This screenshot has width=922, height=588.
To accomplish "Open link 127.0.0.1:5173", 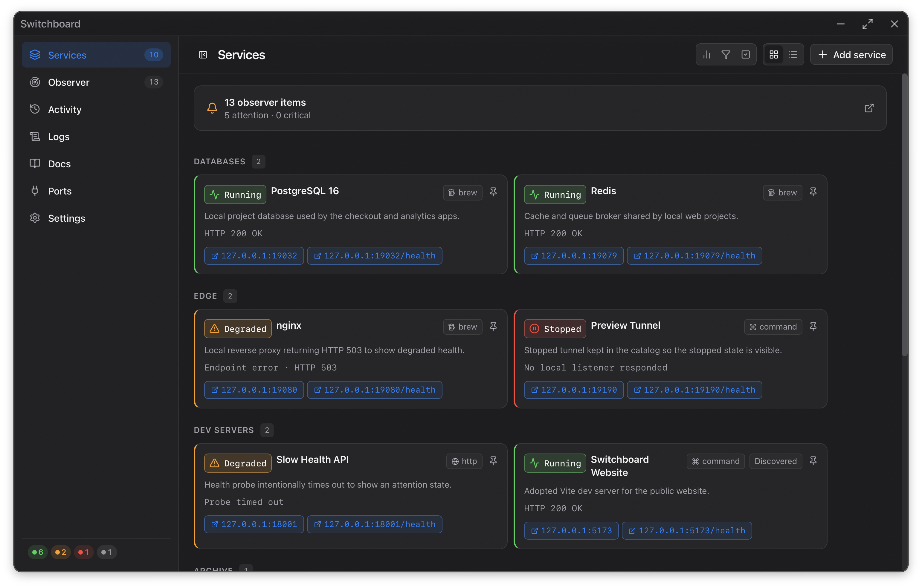I will (x=571, y=531).
